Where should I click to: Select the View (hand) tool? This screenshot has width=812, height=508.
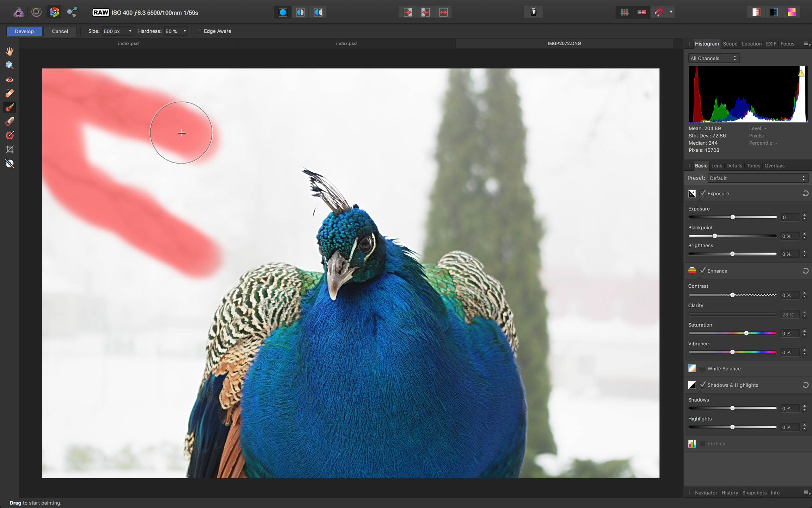10,52
